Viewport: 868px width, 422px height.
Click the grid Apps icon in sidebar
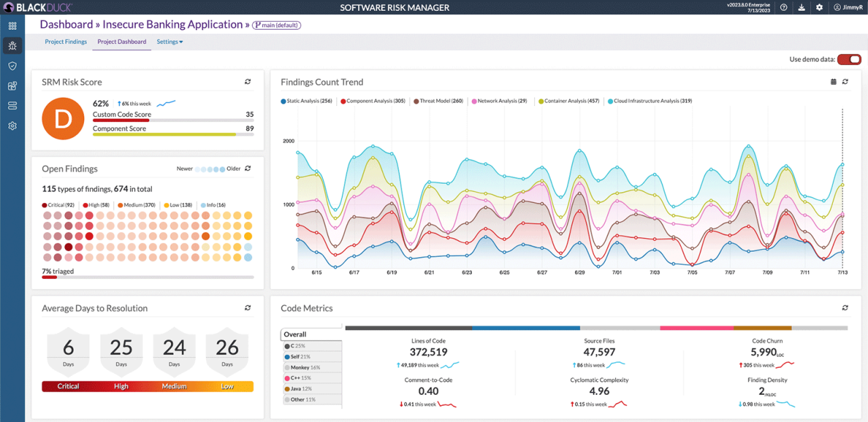tap(12, 25)
